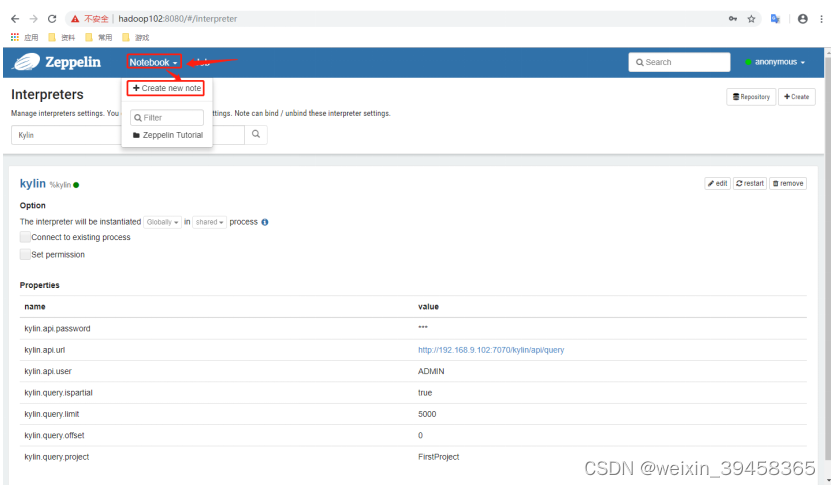Focus the Zeppelin Search box

click(679, 62)
